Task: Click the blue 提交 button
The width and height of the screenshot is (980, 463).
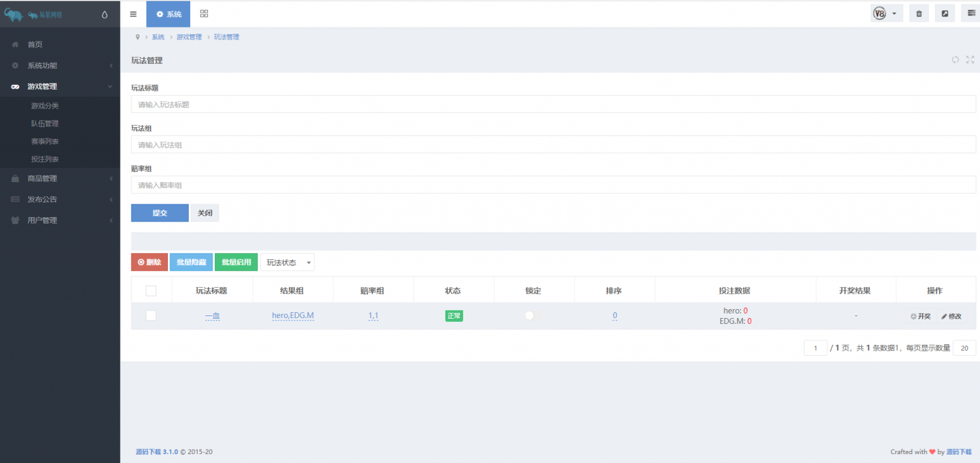Action: [x=160, y=213]
